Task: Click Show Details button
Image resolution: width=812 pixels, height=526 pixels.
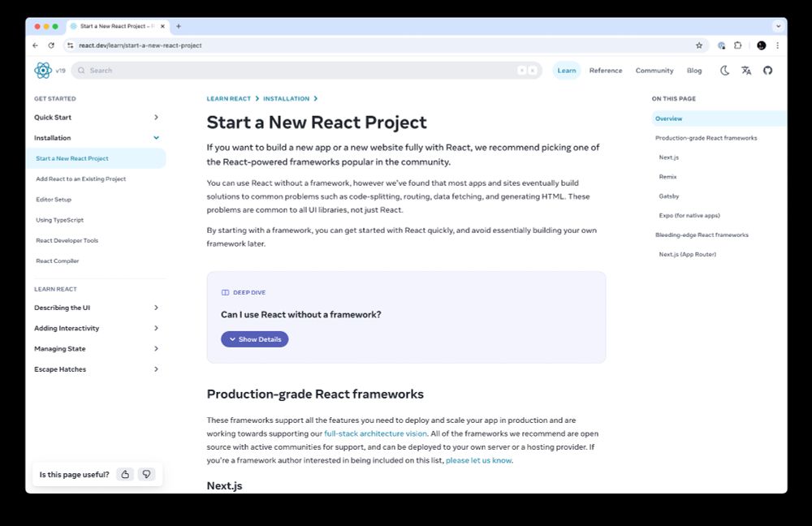Action: [255, 339]
